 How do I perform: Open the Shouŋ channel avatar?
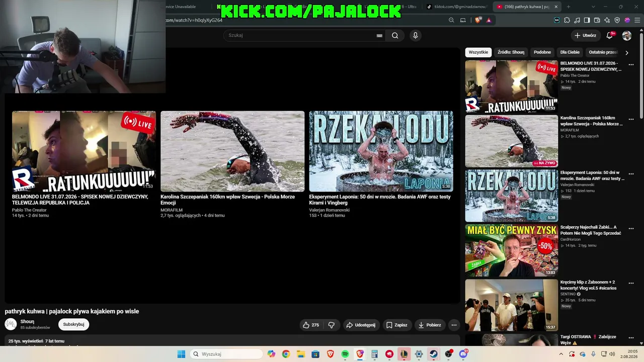pos(11,324)
